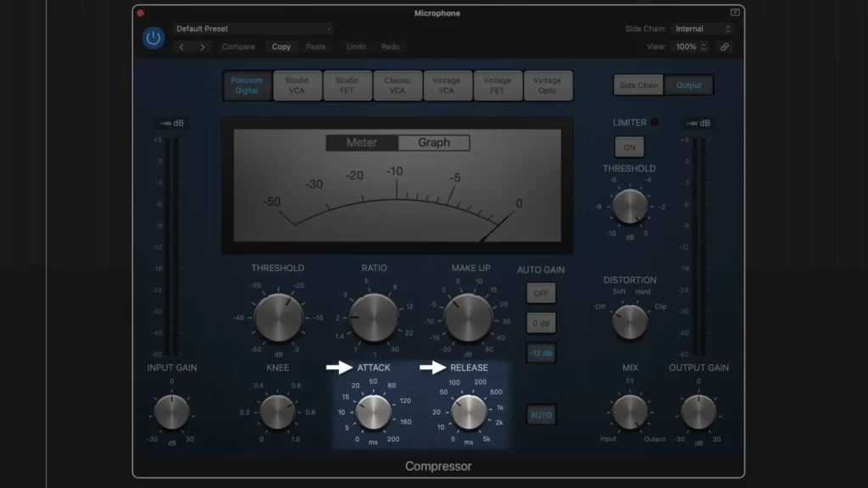This screenshot has height=488, width=868.
Task: Click the Mix knob
Action: point(630,413)
